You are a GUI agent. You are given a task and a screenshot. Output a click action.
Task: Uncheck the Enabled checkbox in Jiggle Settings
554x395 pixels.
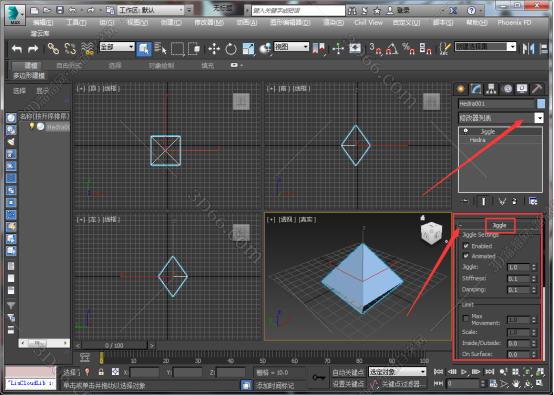tap(466, 246)
